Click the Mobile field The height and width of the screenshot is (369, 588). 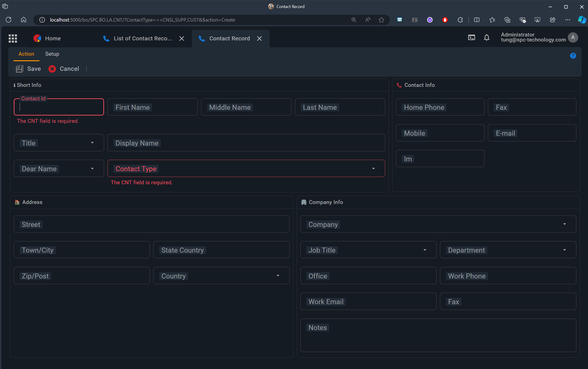tap(440, 133)
